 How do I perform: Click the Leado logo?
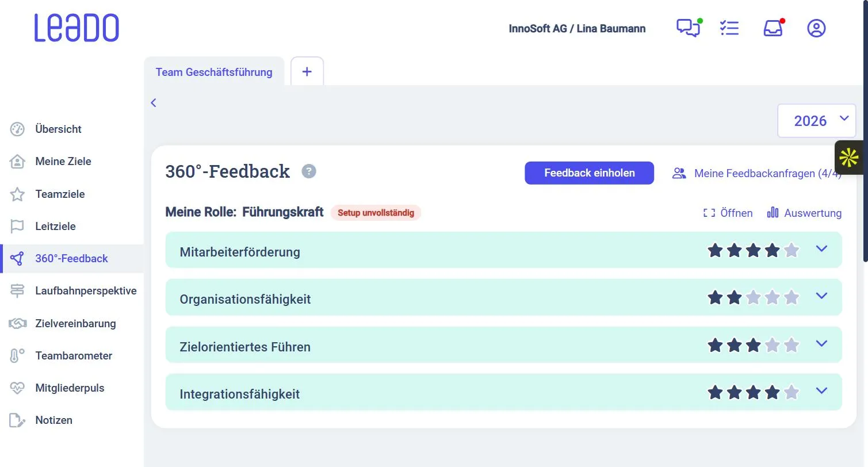click(x=77, y=28)
